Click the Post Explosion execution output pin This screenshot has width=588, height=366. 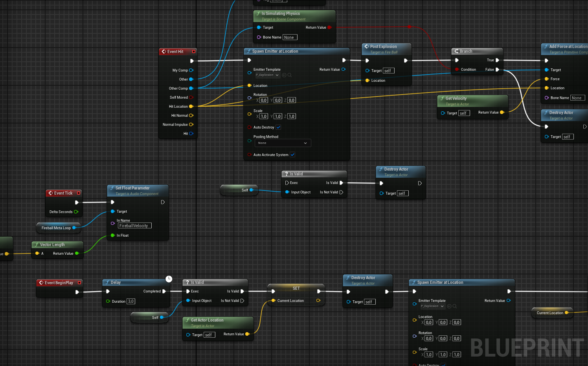(406, 61)
